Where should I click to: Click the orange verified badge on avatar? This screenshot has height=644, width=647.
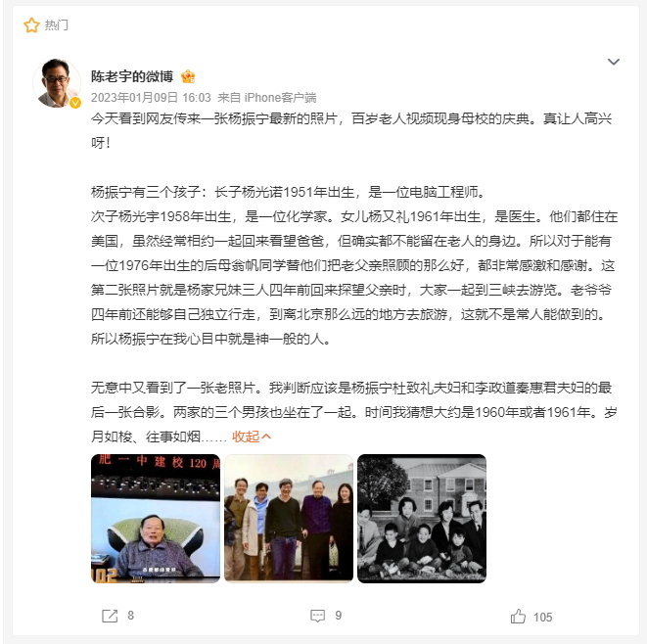[75, 103]
